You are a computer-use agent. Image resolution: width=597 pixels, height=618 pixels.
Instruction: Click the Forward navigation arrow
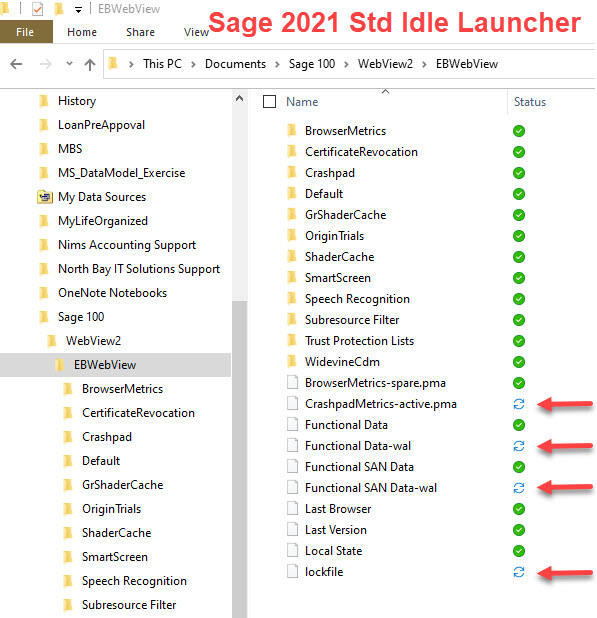pyautogui.click(x=46, y=64)
